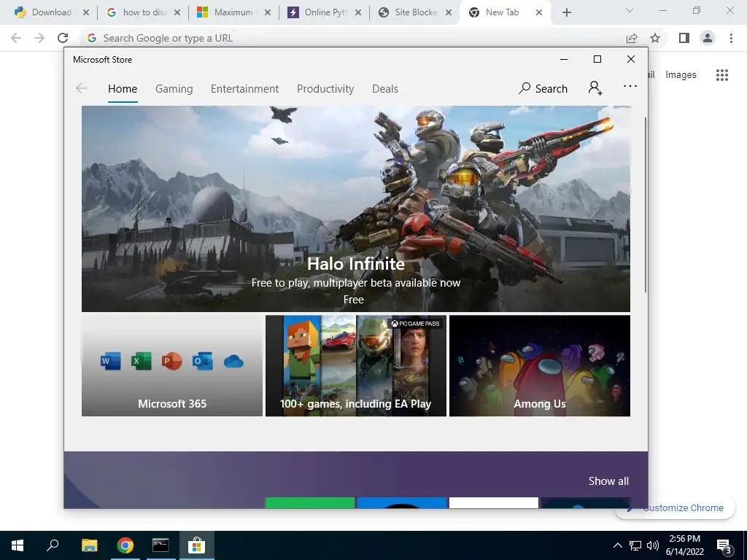
Task: Show hidden system tray icons
Action: pos(617,545)
